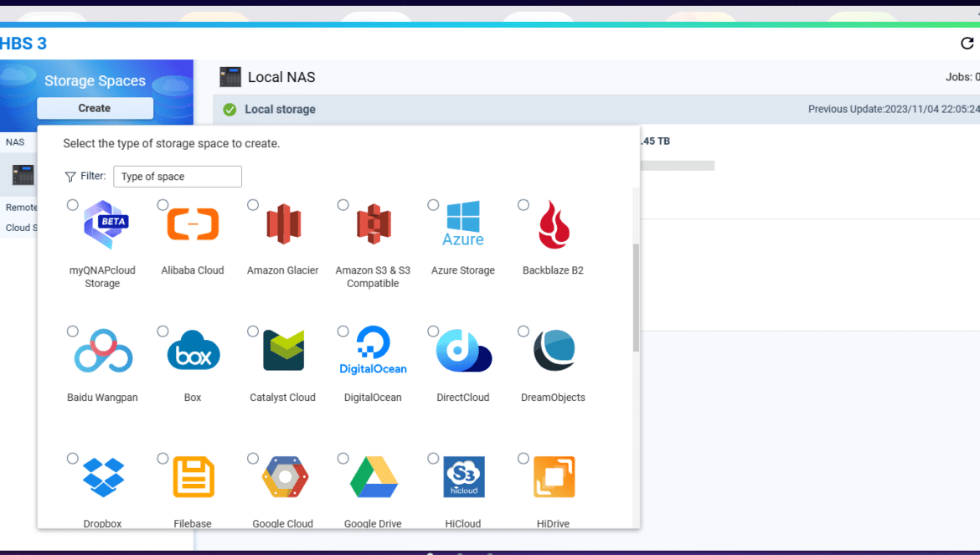980x555 pixels.
Task: Select the Amazon S3 radio button
Action: tap(343, 205)
